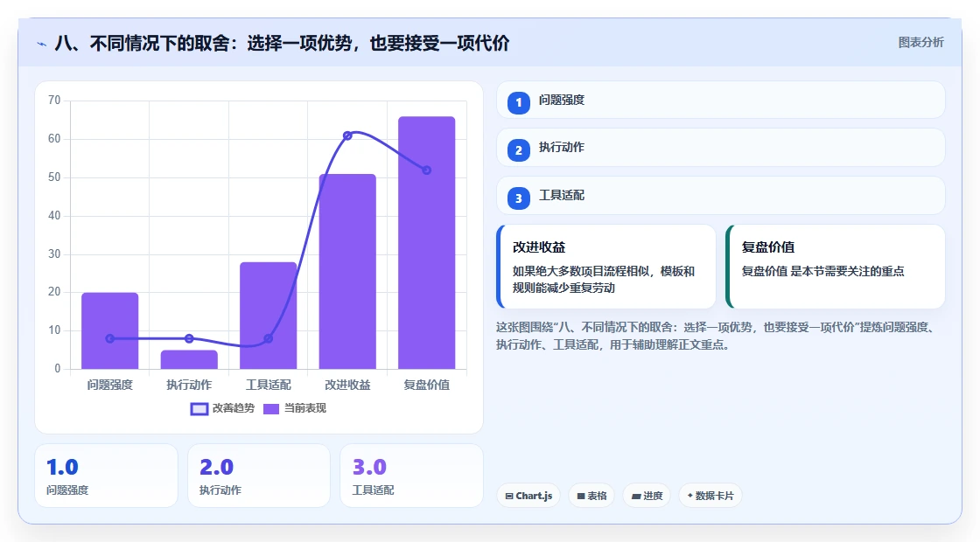Viewport: 980px width, 542px height.
Task: Select the 工具适配 list row
Action: tap(721, 196)
